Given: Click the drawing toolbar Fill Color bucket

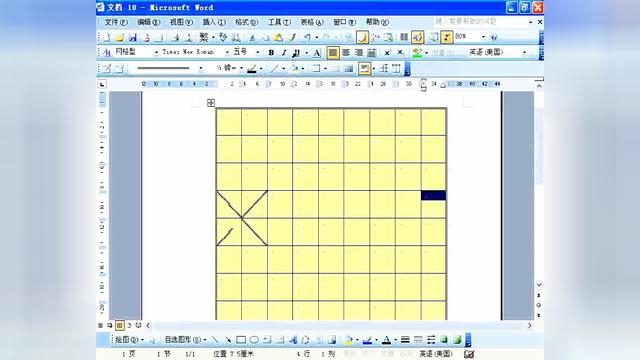Looking at the screenshot, I should (347, 340).
